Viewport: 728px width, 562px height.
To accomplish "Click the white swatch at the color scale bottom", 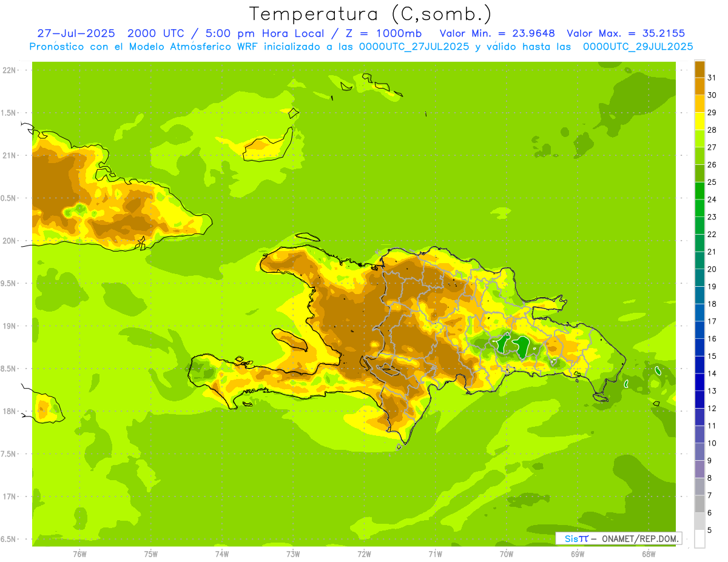I will [x=699, y=539].
